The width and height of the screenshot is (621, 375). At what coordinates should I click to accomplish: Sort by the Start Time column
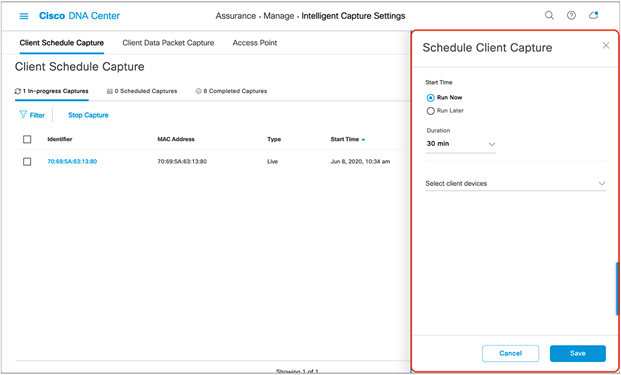tap(348, 139)
